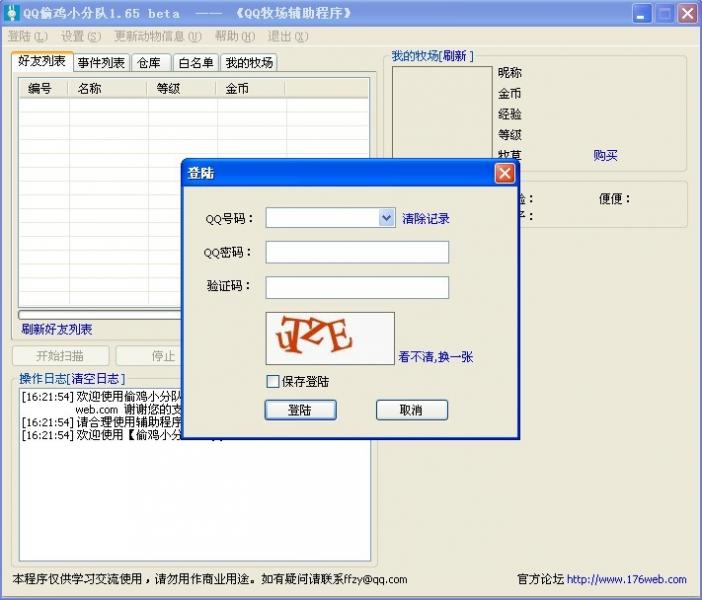Open the 设置(S) menu
Image resolution: width=702 pixels, height=600 pixels.
(81, 36)
